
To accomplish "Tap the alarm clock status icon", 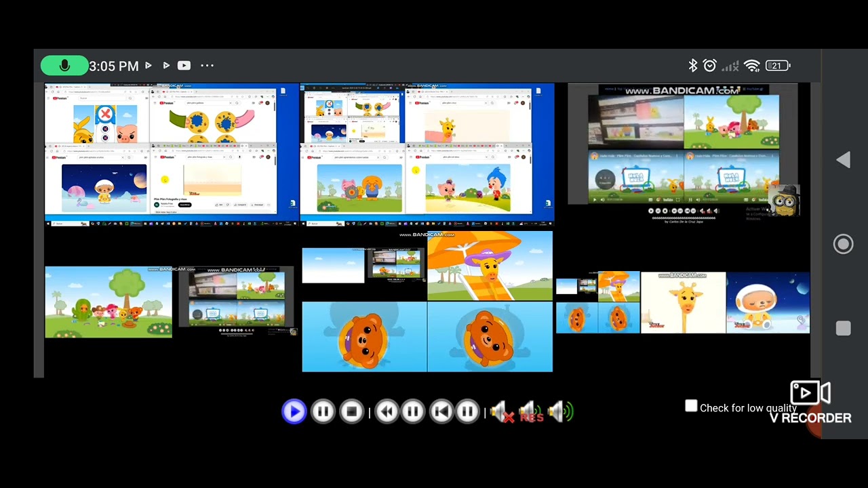I will pos(710,66).
